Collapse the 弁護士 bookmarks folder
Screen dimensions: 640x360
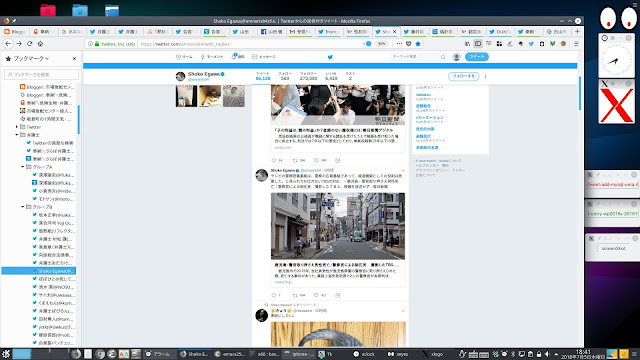(17, 135)
